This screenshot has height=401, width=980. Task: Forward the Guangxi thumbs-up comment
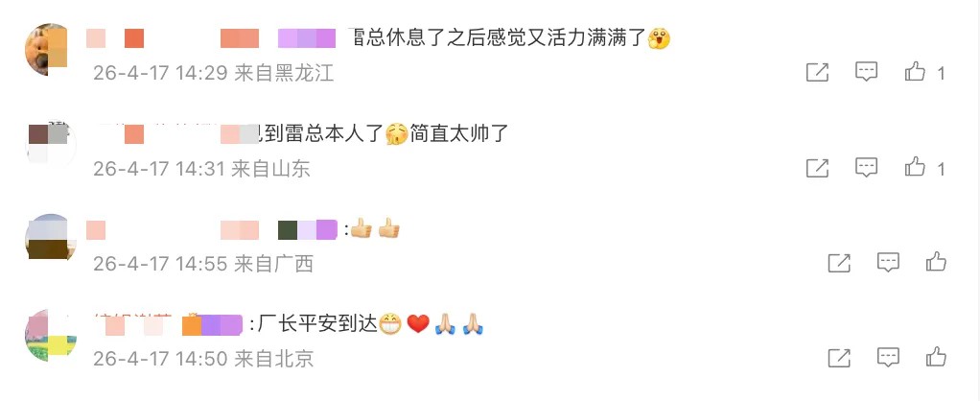click(839, 263)
